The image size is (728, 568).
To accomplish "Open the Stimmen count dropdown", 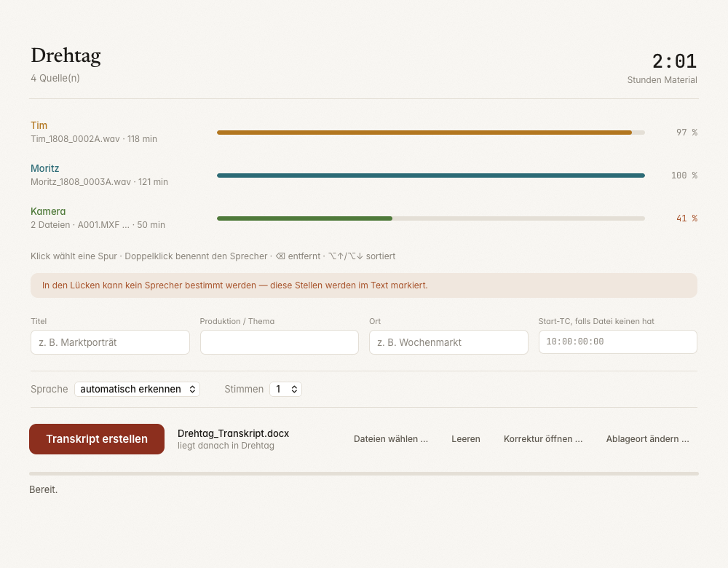I will point(285,389).
